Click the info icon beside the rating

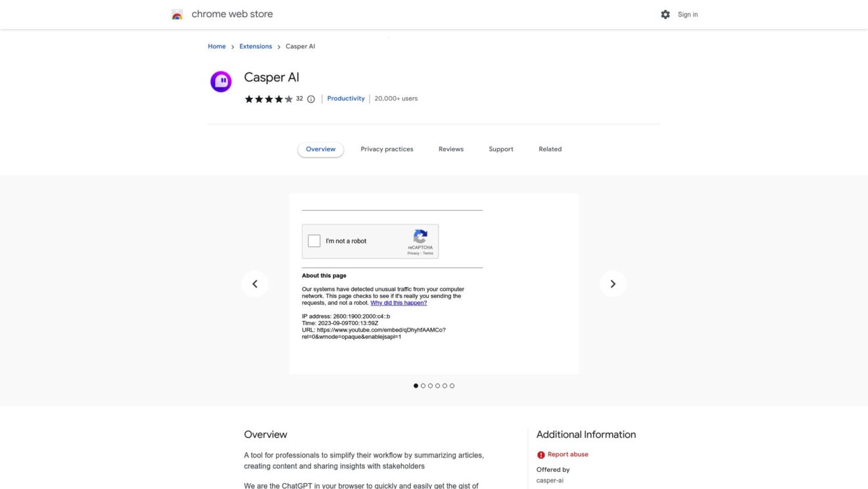(310, 98)
